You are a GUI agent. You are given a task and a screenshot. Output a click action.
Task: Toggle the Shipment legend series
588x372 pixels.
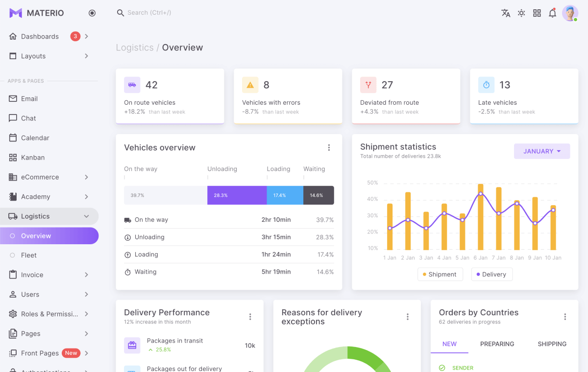coord(440,274)
